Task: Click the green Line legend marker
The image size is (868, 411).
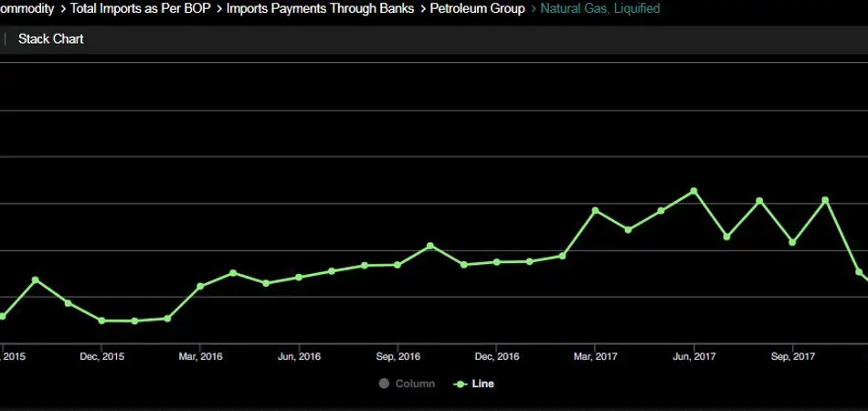Action: 460,384
